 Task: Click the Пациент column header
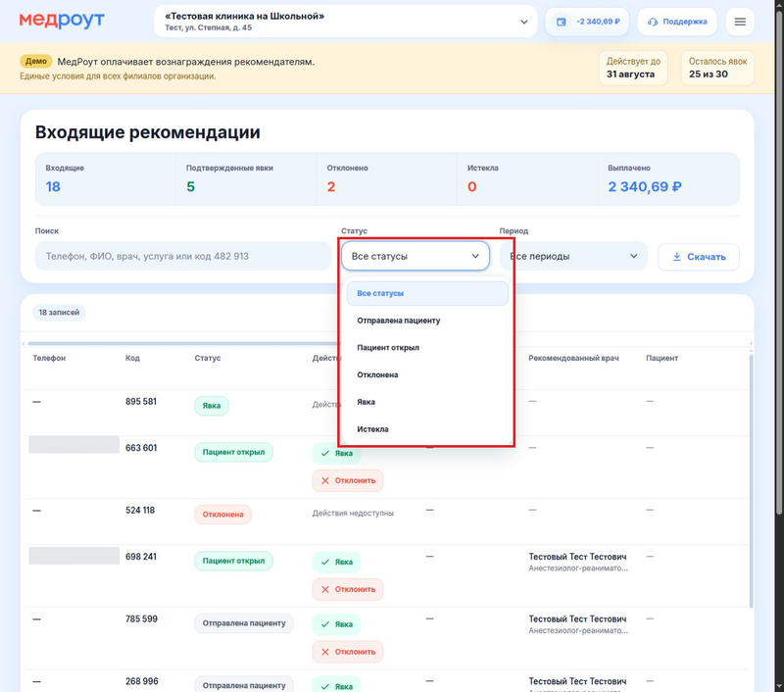click(x=662, y=358)
